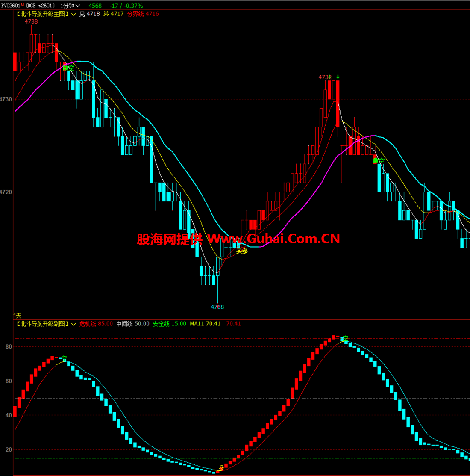Screen dimensions: 470x476
Task: Click the first 做空 short signal near the 4738 peak
Action: tap(68, 68)
